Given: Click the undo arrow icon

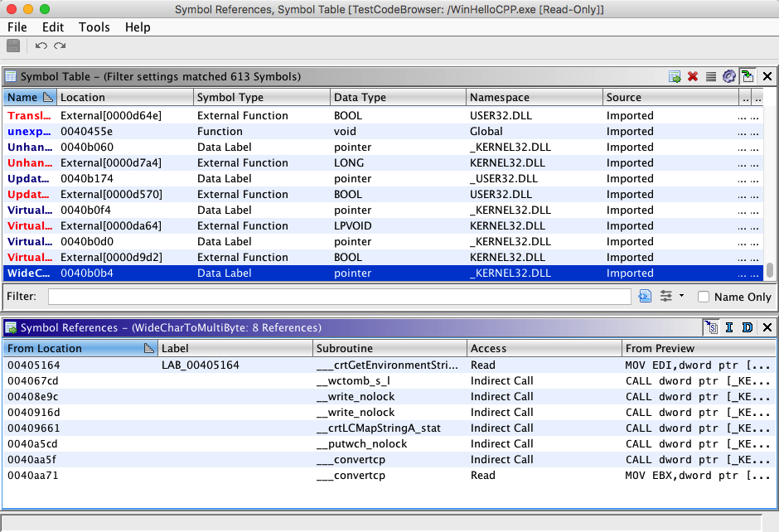Looking at the screenshot, I should [x=41, y=46].
